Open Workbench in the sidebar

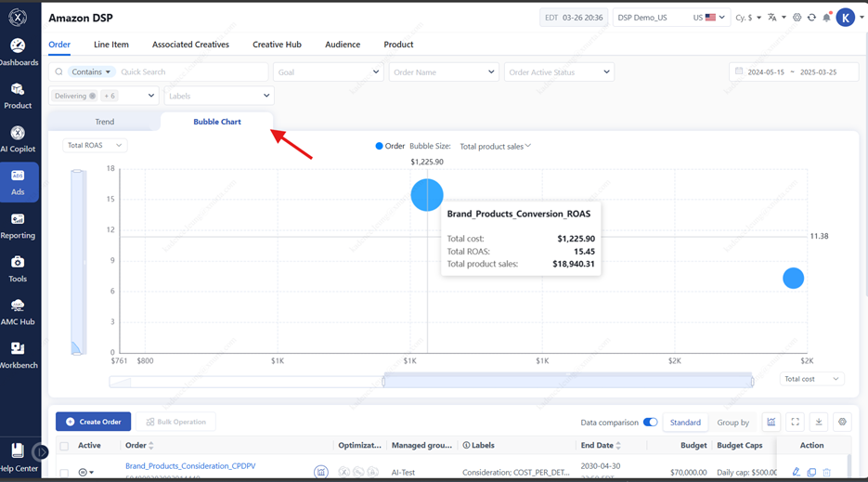18,355
